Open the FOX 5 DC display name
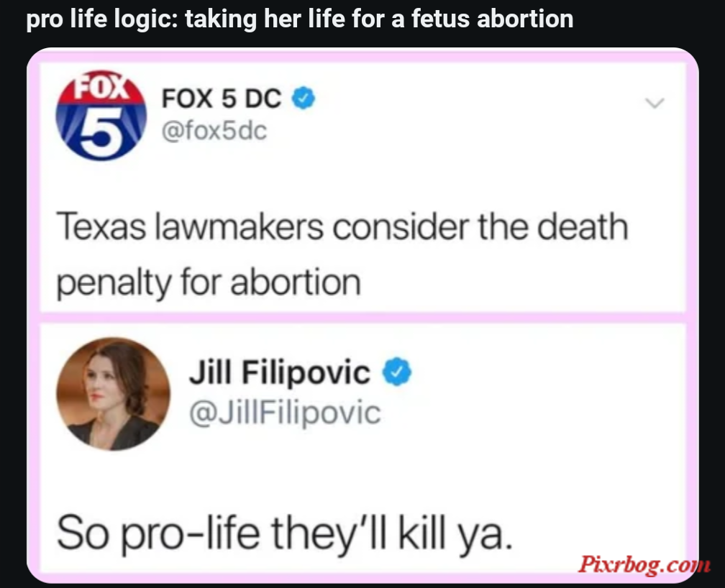725x588 pixels. [x=222, y=98]
